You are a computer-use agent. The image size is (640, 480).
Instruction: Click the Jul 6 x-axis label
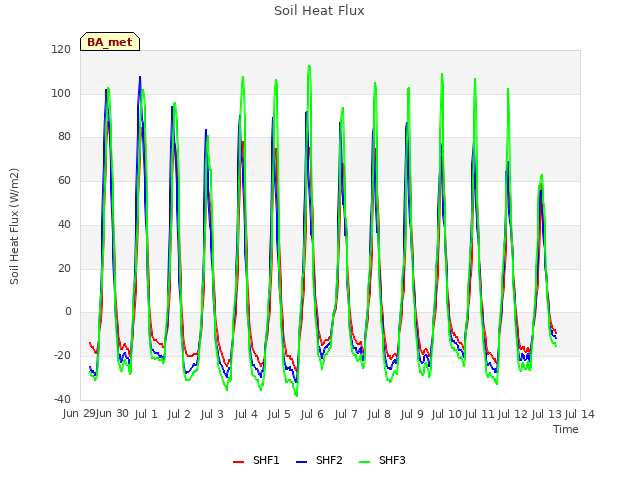tap(312, 414)
